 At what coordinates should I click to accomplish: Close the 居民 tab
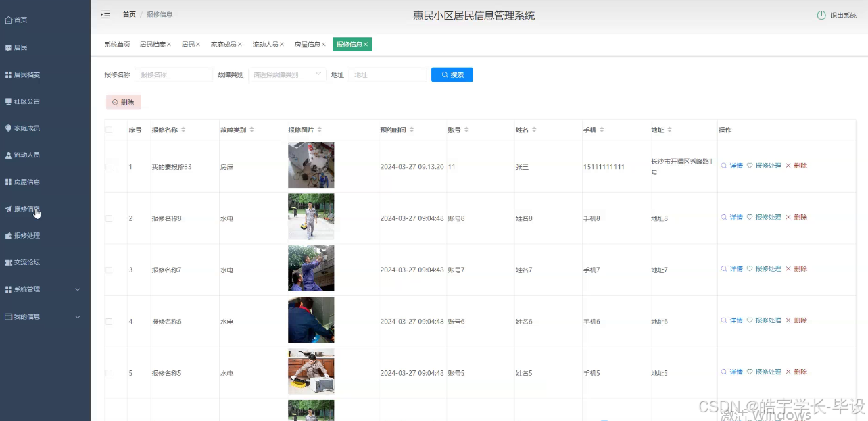point(198,45)
